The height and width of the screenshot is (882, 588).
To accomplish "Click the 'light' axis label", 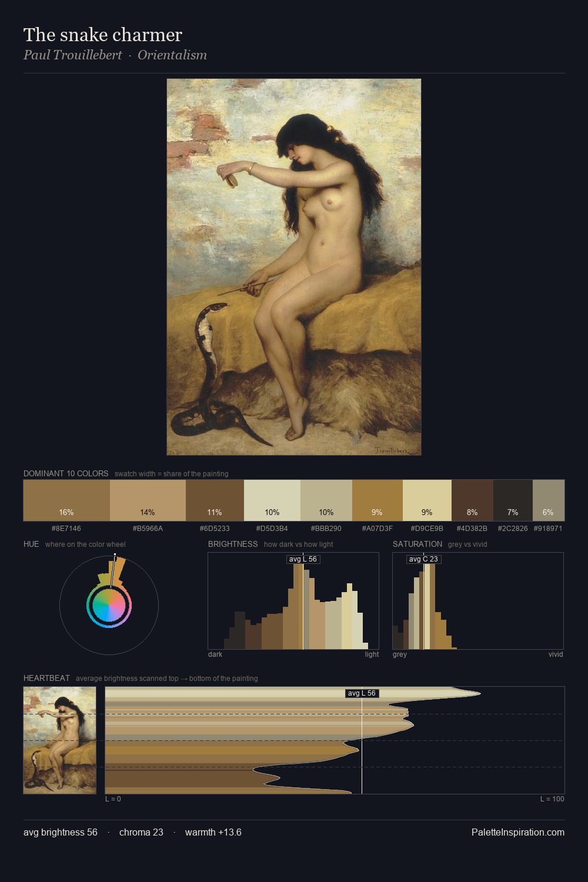I will point(372,654).
